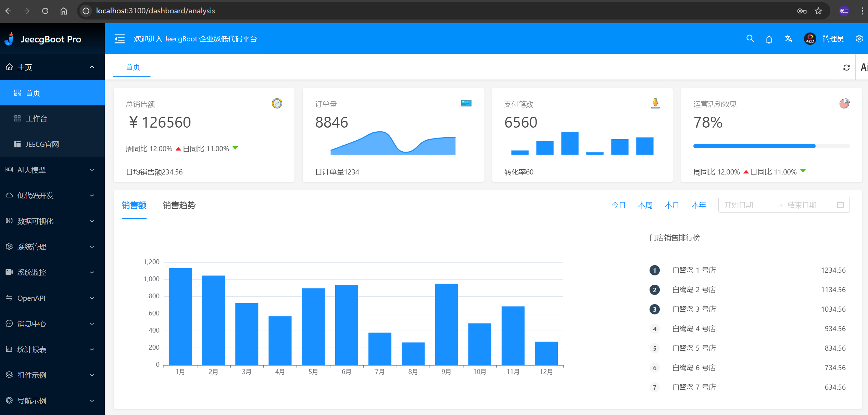The height and width of the screenshot is (415, 868).
Task: Open the settings gear in the header
Action: point(859,39)
